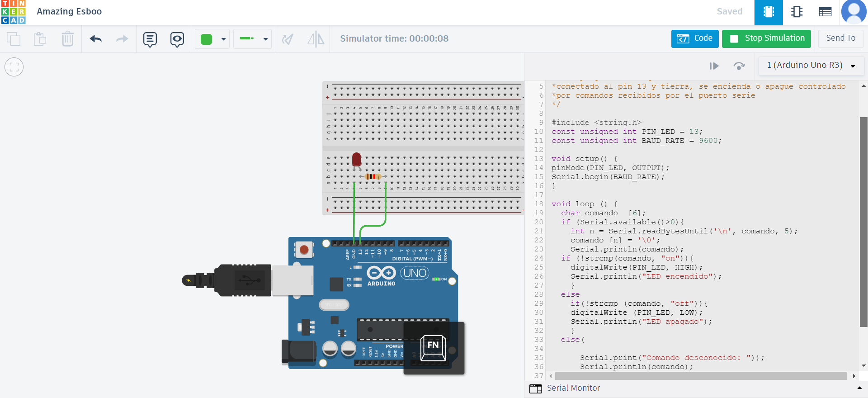The width and height of the screenshot is (868, 398).
Task: Click the zoom to fit icon
Action: (14, 67)
